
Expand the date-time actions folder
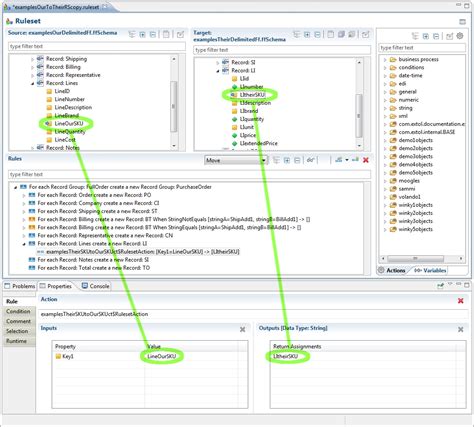pos(385,76)
